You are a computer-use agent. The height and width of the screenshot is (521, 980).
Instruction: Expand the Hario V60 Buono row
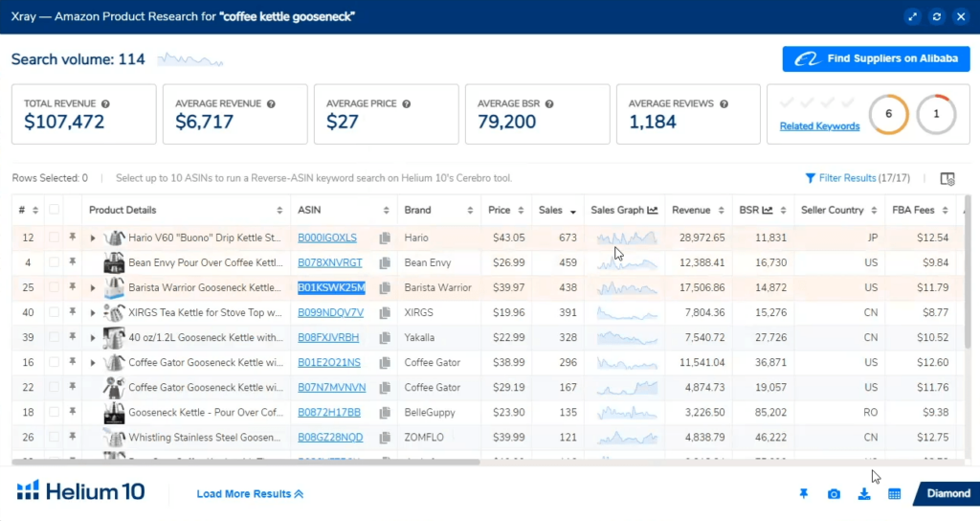click(x=93, y=238)
